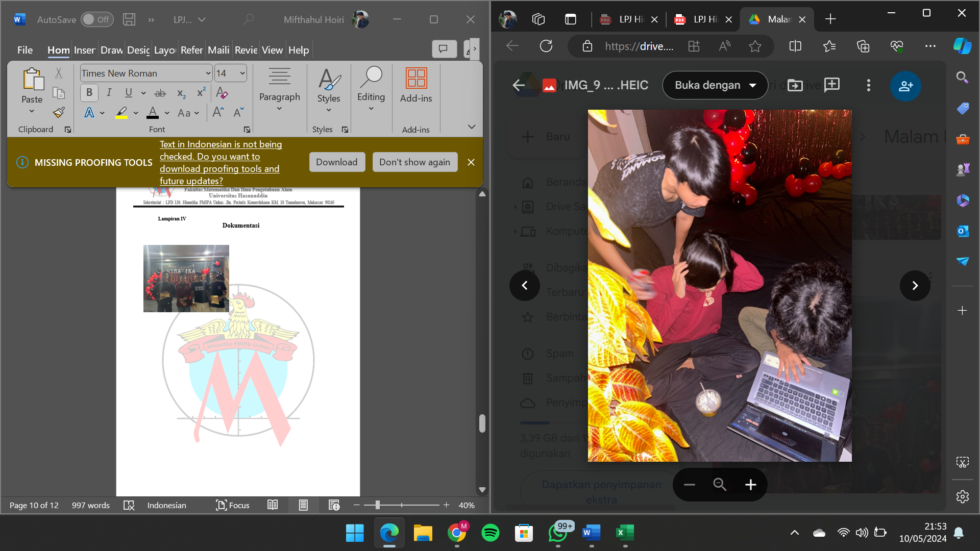Expand the Styles gallery dropdown
This screenshot has height=551, width=980.
pos(329,110)
